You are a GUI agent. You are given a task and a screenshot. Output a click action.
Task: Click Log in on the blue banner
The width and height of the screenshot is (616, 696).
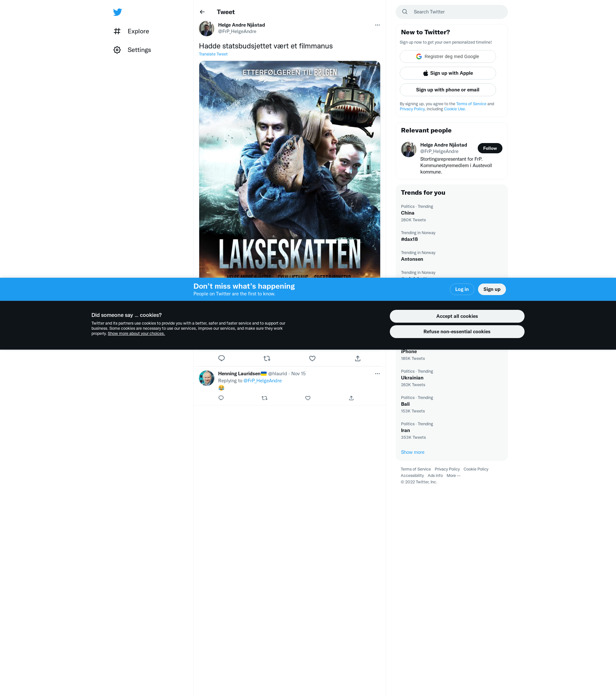tap(462, 289)
